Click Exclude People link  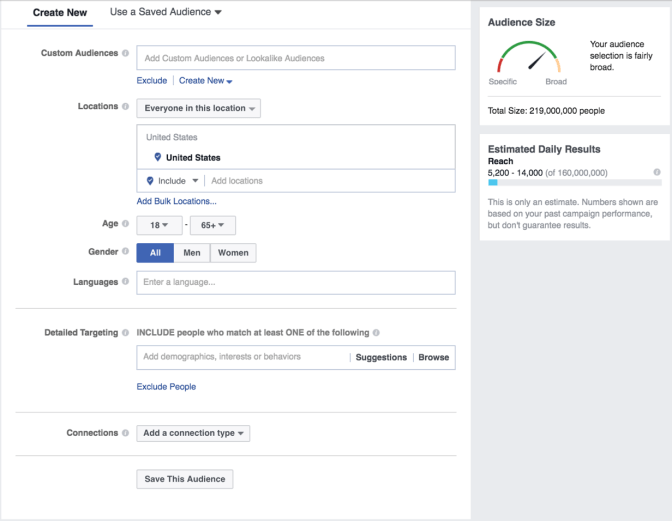pyautogui.click(x=166, y=386)
